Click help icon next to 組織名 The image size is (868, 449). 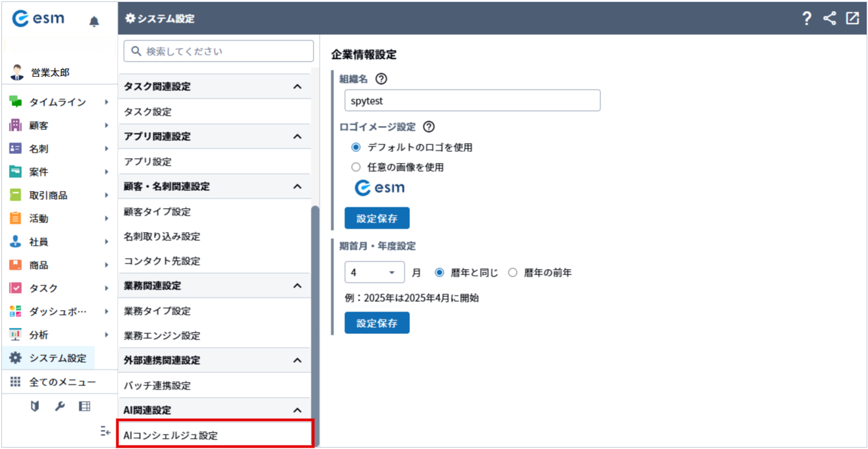coord(381,79)
